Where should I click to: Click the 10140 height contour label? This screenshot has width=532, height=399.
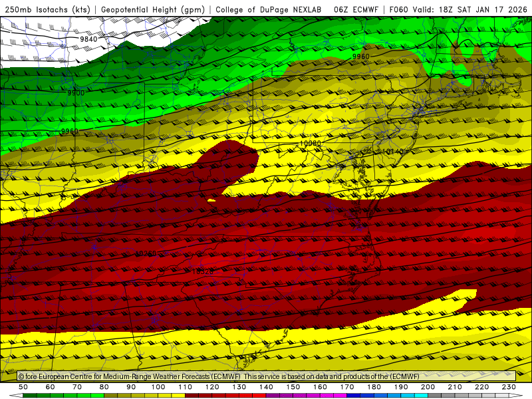(393, 152)
